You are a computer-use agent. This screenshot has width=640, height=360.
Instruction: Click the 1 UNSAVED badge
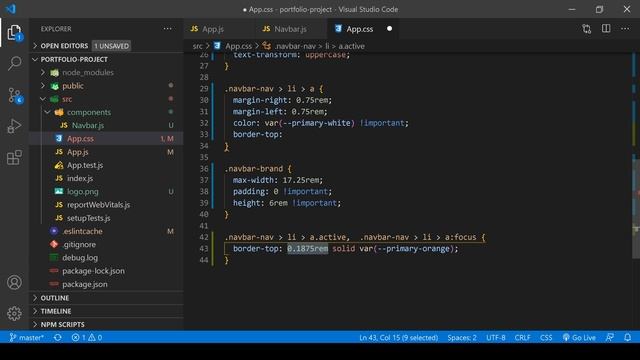coord(111,46)
